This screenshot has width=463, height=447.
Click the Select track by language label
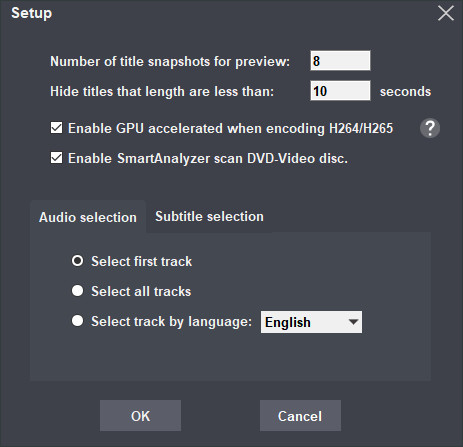click(x=171, y=322)
